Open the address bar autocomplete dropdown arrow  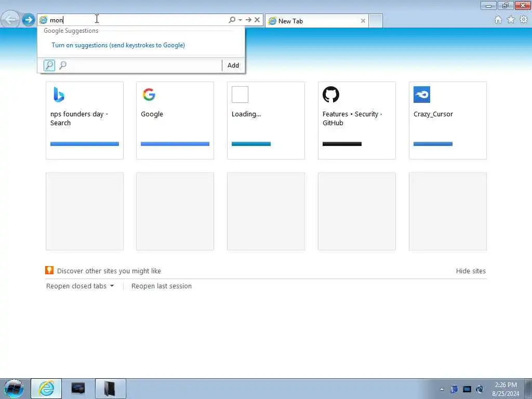240,20
